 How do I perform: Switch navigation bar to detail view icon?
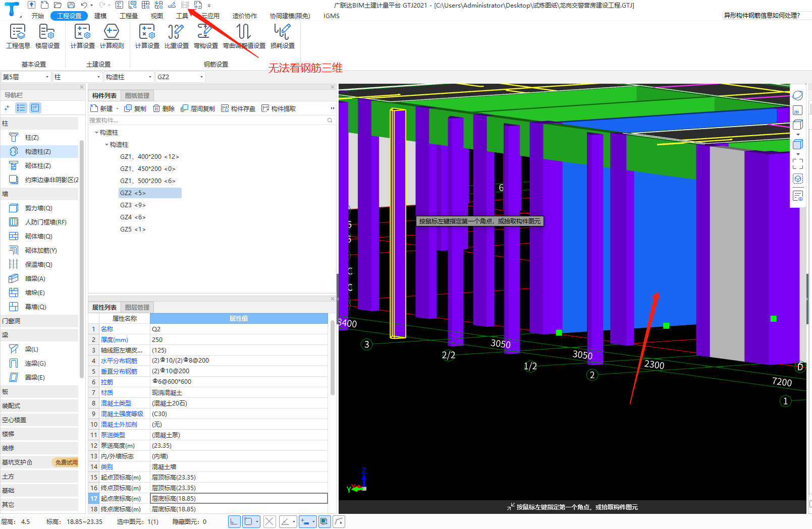point(35,107)
